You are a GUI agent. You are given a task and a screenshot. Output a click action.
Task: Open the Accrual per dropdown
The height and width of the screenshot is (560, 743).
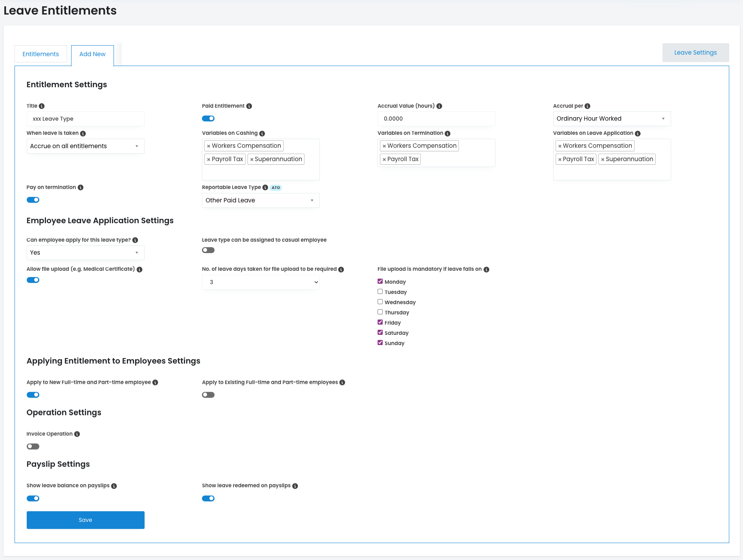click(611, 119)
